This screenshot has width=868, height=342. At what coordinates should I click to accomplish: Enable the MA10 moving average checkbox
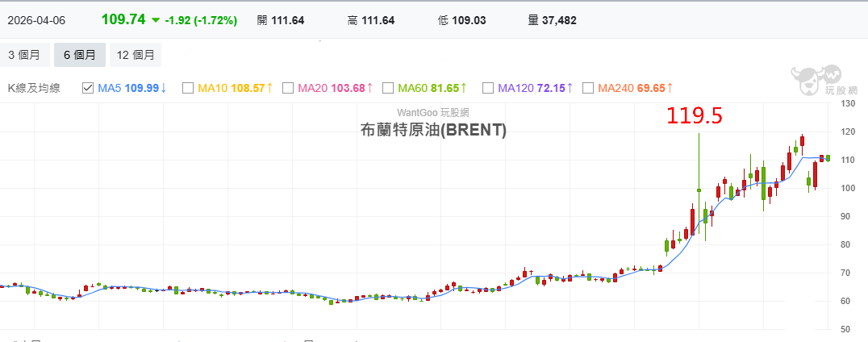[188, 87]
